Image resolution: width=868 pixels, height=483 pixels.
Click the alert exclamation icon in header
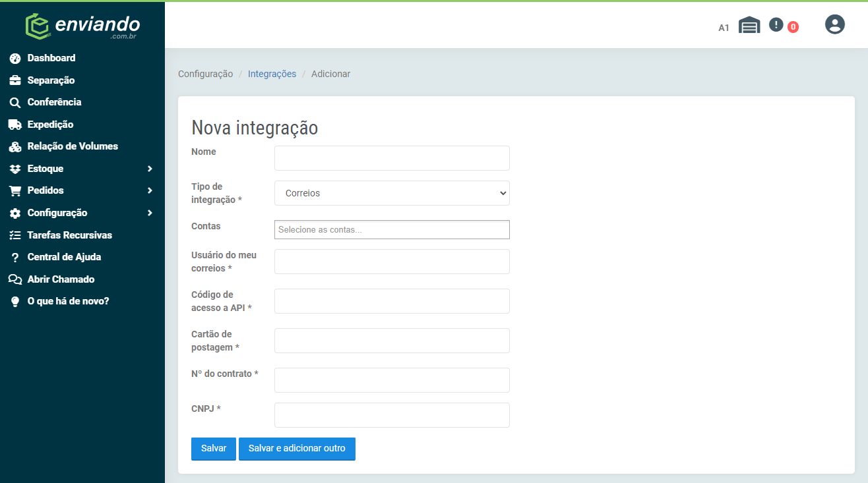[776, 25]
